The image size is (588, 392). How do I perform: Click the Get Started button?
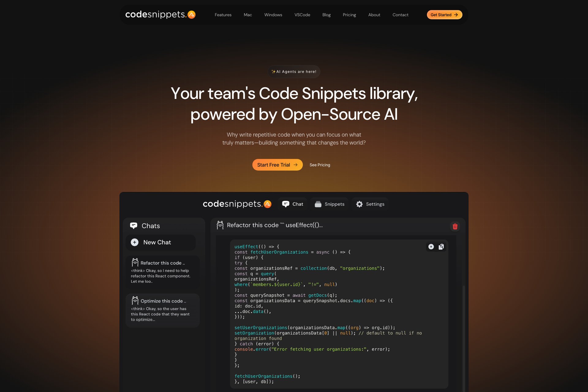point(444,14)
